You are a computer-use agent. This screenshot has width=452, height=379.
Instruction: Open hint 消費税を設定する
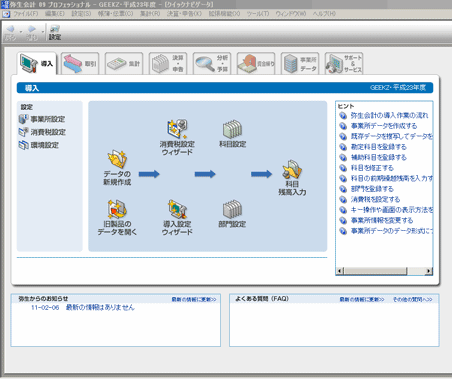375,200
